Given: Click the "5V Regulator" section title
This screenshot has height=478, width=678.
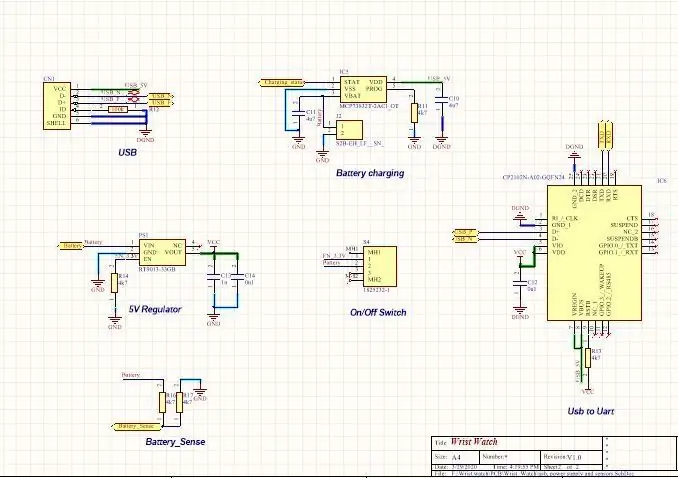Looking at the screenshot, I should point(155,309).
